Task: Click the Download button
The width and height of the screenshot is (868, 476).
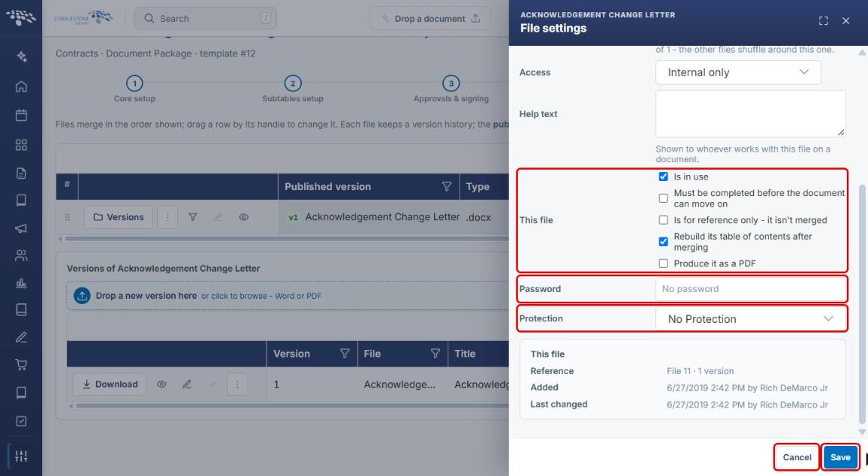Action: pos(109,384)
